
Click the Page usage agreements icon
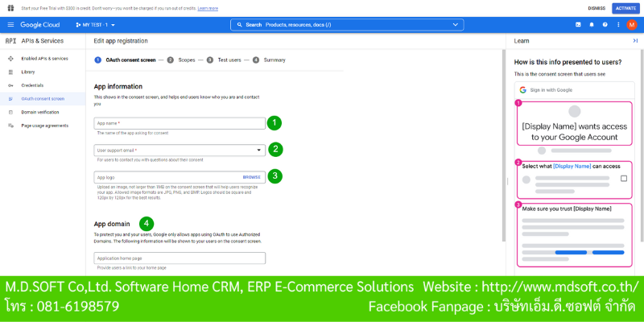pyautogui.click(x=10, y=126)
